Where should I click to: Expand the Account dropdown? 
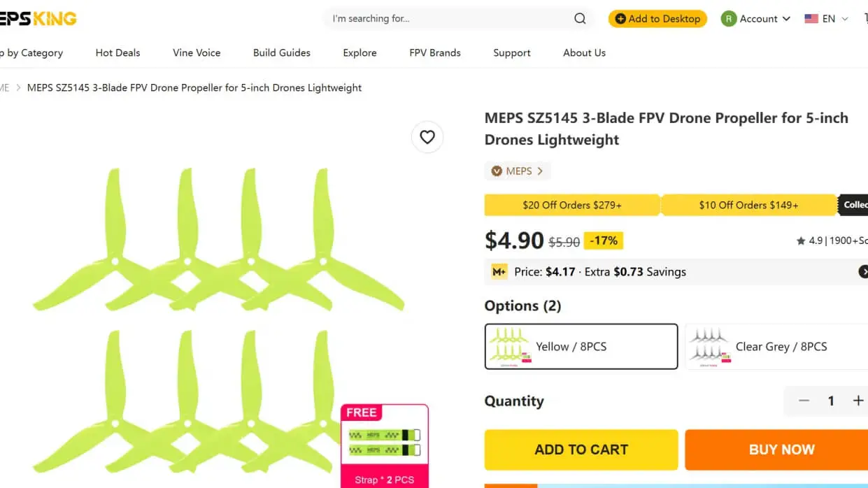786,19
